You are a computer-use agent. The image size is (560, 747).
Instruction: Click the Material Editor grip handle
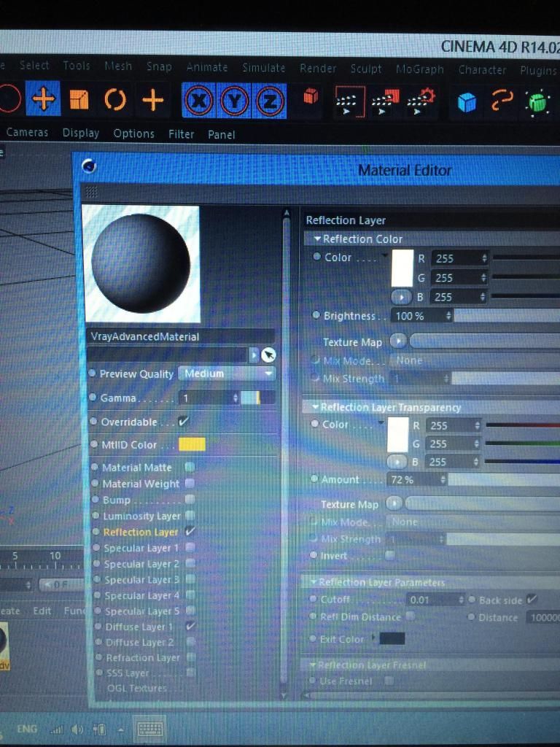click(x=91, y=192)
